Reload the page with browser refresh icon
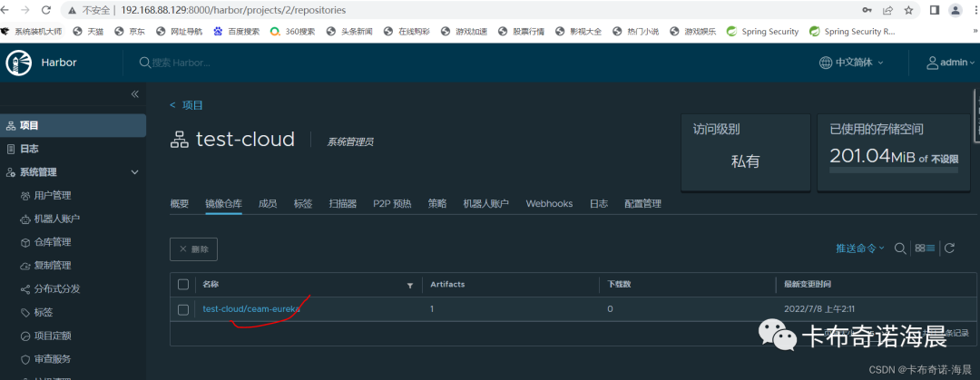 pyautogui.click(x=46, y=10)
